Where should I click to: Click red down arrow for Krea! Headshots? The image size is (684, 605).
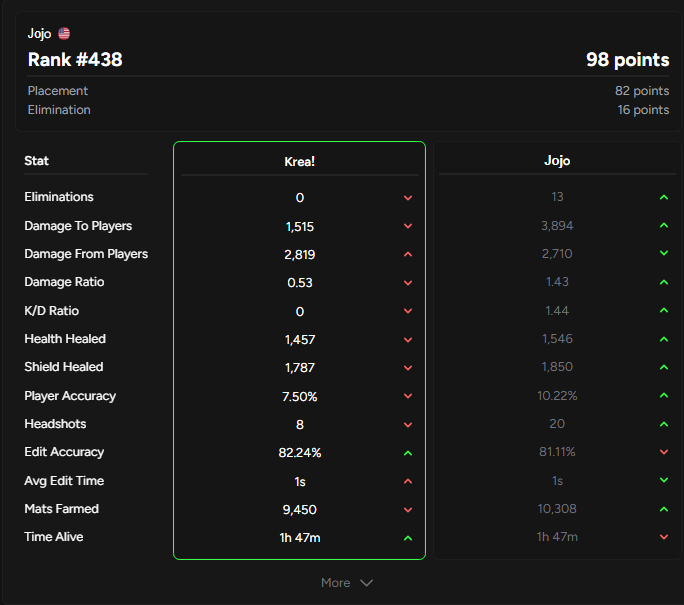point(408,425)
